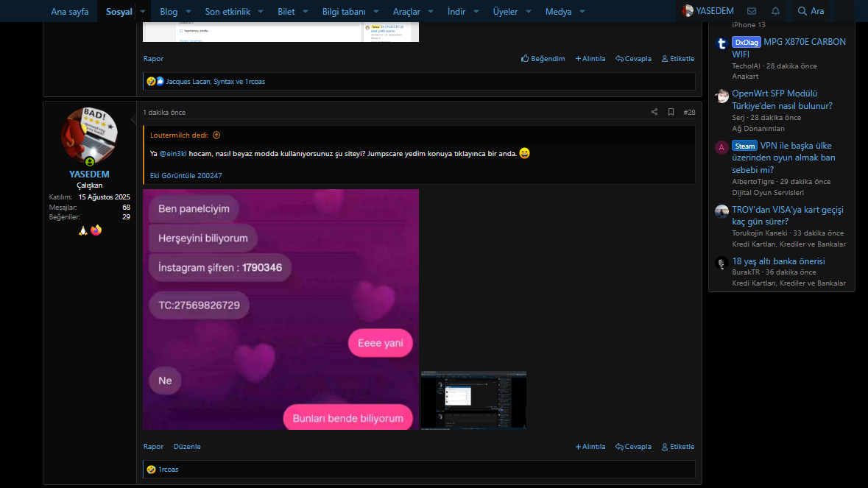Open Jacques Lacan, Syntax ve 1rcoas reactions list

tap(215, 81)
